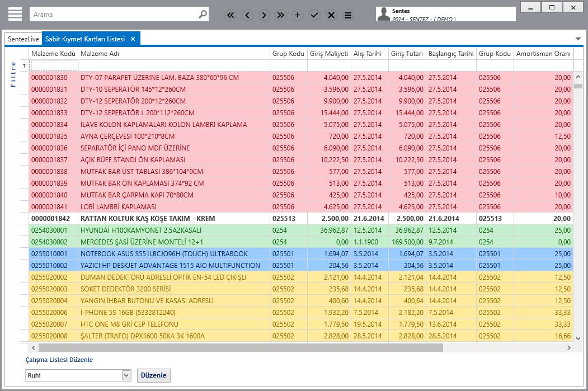Select HTC ONE M8 GRİ CEP TELEFONU row
This screenshot has width=588, height=391.
(x=301, y=324)
